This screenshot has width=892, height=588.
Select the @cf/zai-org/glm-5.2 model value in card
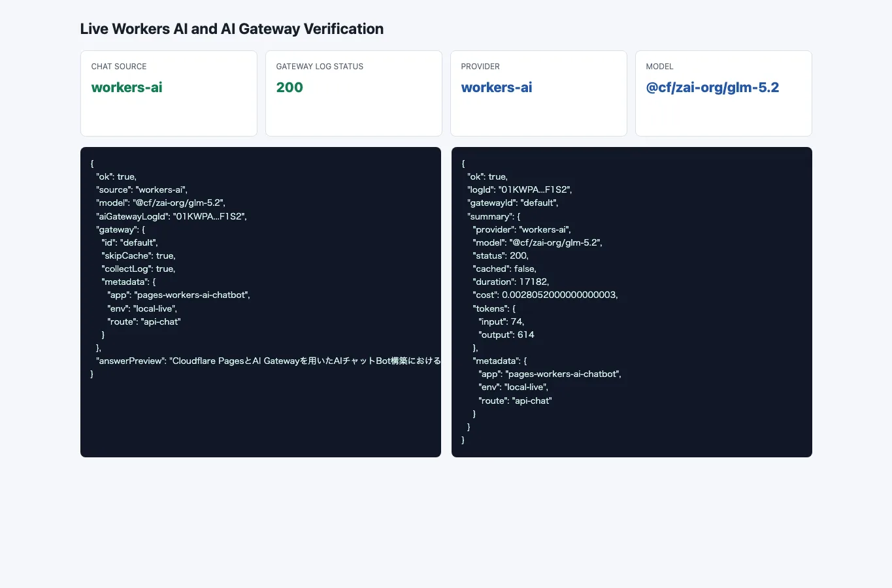tap(712, 88)
